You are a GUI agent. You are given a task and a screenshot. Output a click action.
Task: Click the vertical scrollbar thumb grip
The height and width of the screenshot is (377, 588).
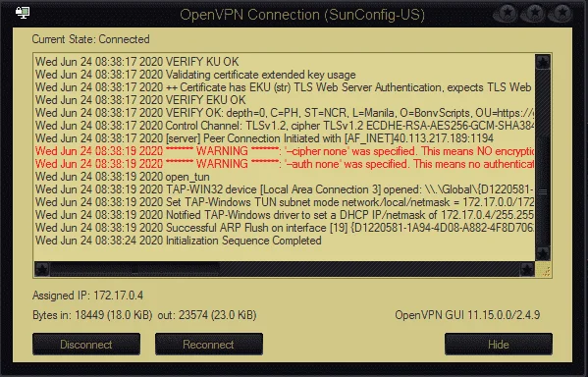[543, 192]
